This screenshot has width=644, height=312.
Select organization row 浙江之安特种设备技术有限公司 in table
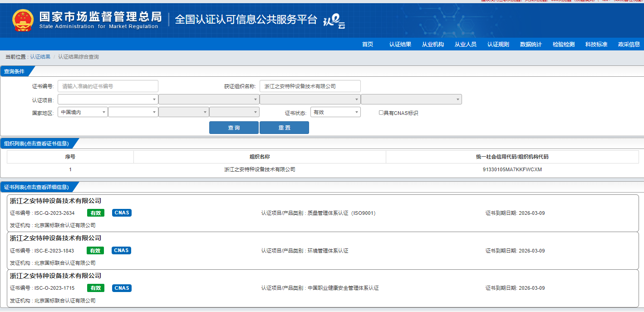[x=260, y=169]
